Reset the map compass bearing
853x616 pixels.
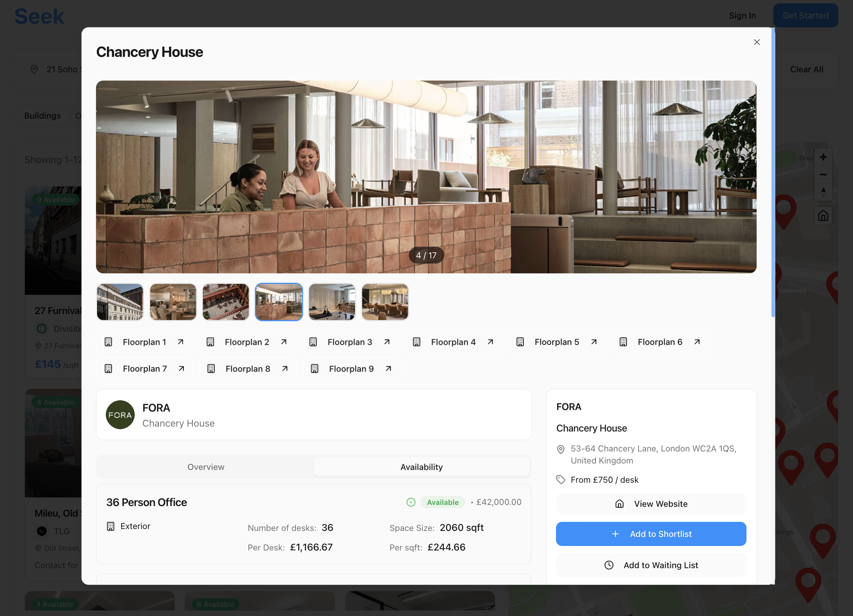point(823,192)
